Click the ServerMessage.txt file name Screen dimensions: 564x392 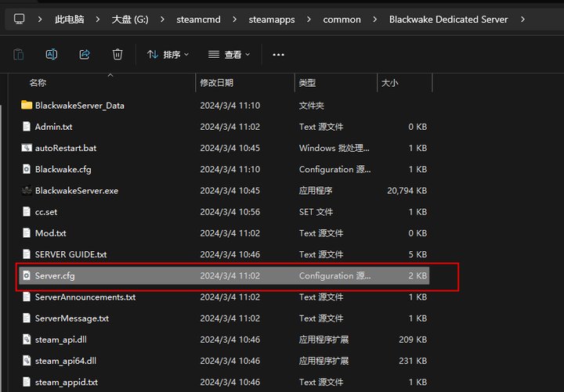coord(72,318)
